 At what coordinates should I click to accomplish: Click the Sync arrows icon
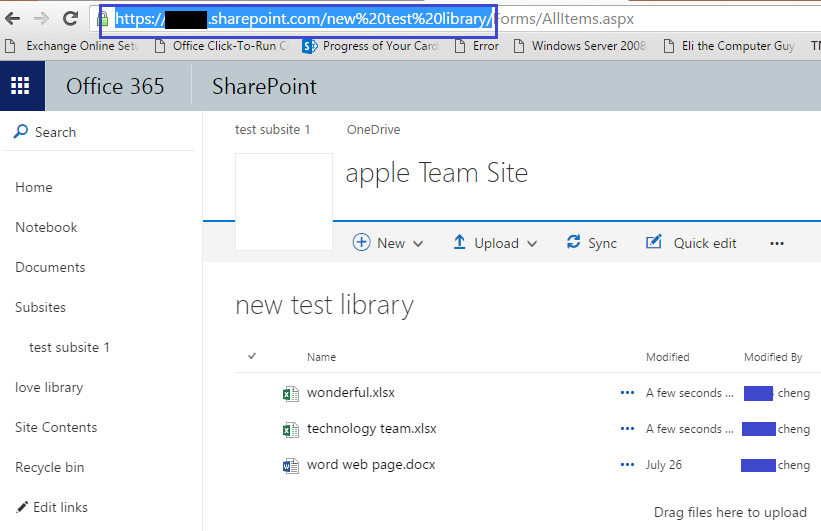pyautogui.click(x=573, y=242)
